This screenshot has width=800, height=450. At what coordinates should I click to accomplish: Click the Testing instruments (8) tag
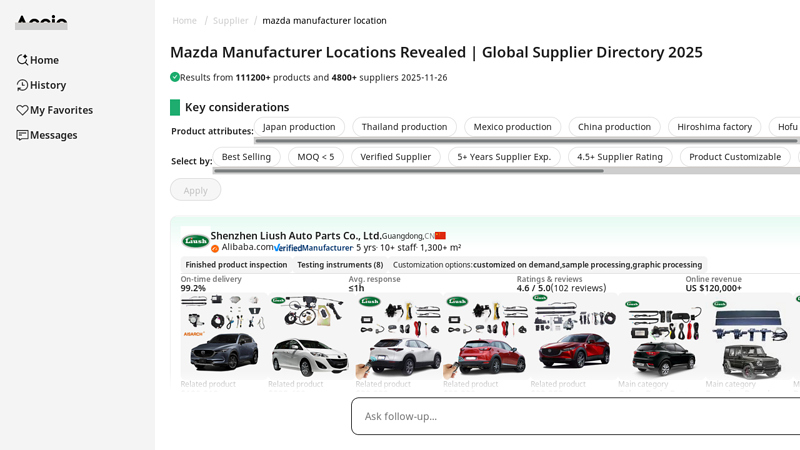coord(340,264)
